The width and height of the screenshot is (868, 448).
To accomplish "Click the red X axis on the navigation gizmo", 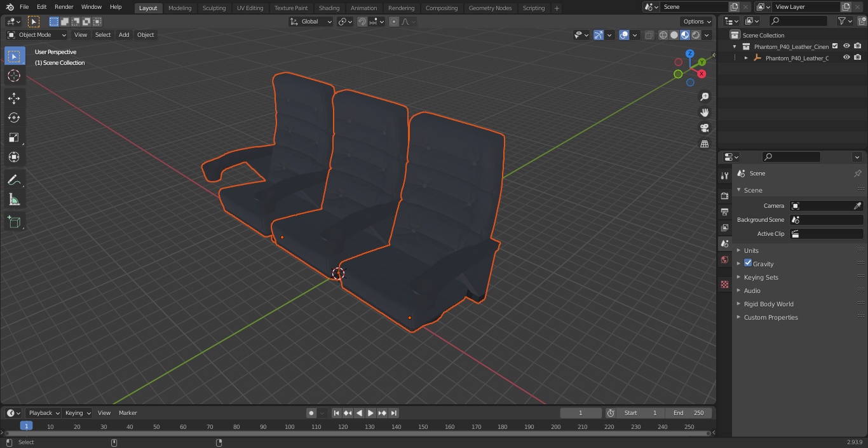I will (x=702, y=74).
